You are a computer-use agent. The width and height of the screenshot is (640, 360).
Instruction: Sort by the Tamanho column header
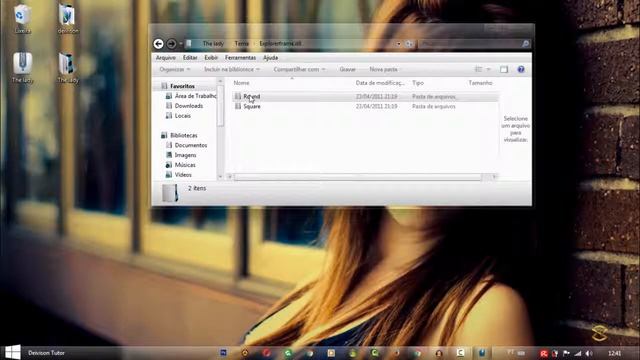tap(480, 83)
